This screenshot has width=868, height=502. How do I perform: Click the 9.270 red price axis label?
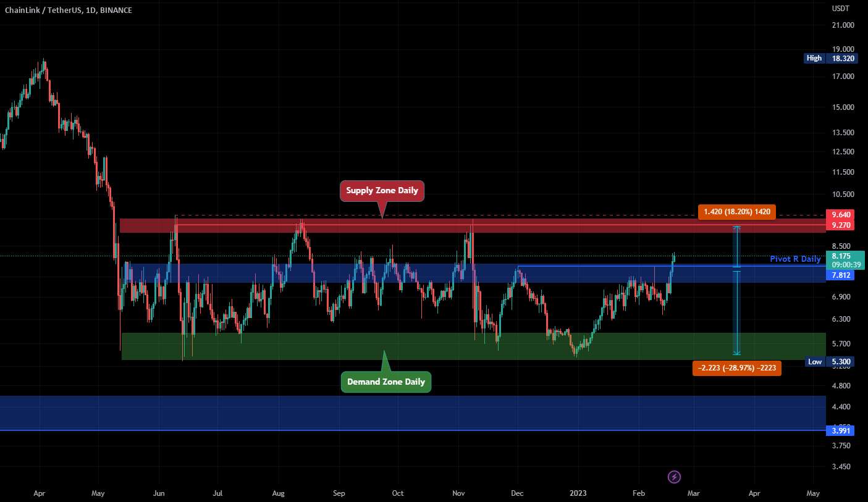tap(841, 225)
